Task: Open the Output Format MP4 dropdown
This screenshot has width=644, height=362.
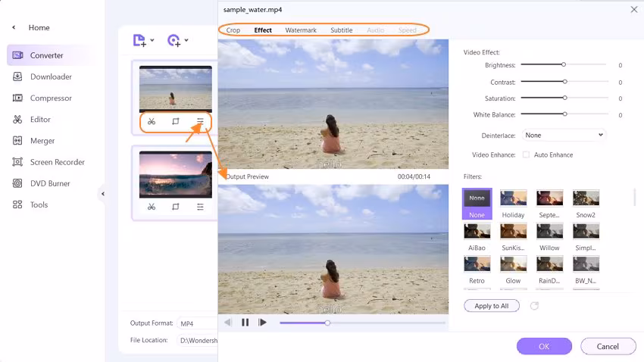Action: [197, 323]
